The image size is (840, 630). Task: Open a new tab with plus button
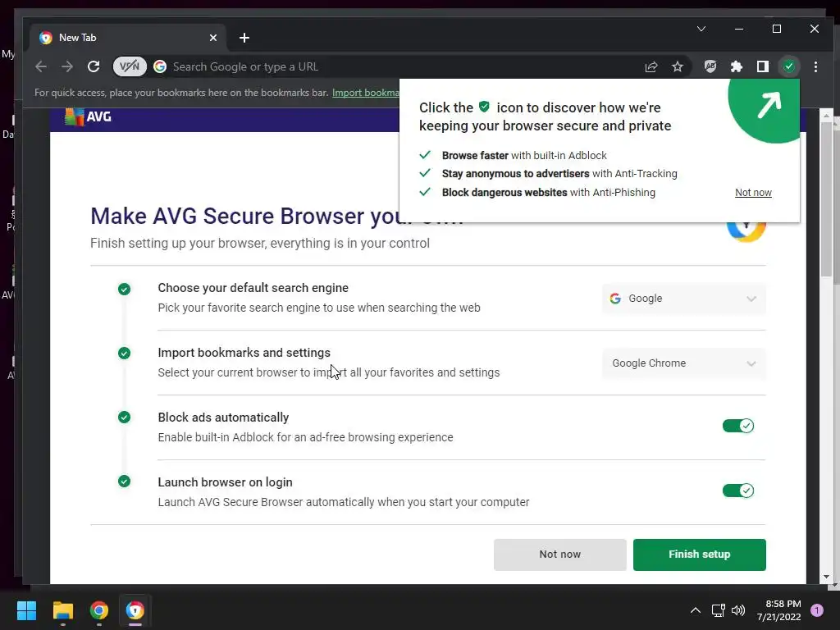pos(244,38)
